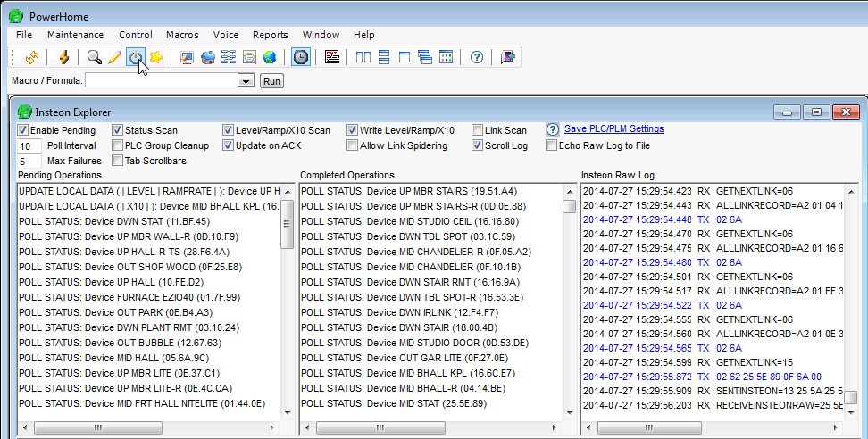Open the Maintenance menu
This screenshot has width=868, height=439.
[75, 35]
